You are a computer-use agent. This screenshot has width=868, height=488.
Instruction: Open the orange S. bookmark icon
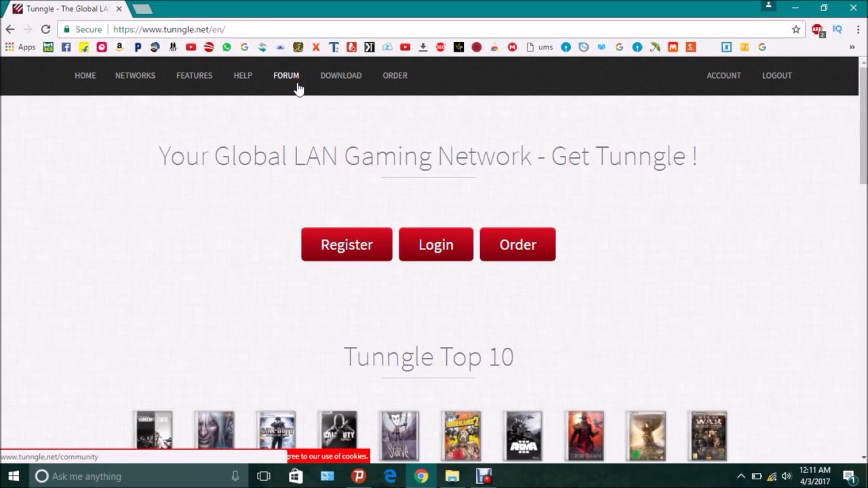point(691,47)
